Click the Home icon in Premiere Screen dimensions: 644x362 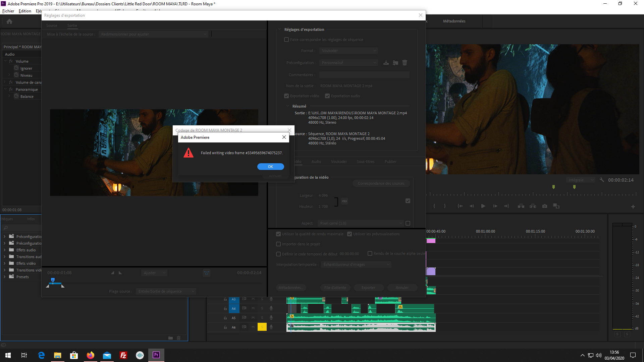point(9,21)
